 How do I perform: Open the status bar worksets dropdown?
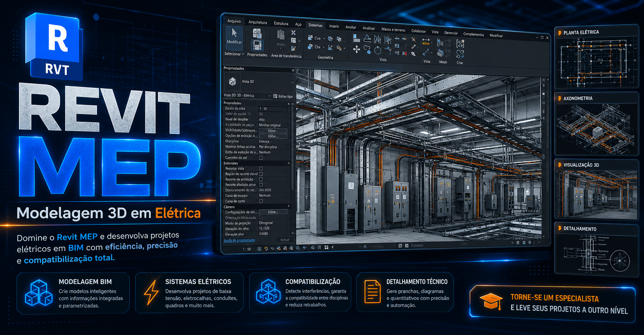360,247
